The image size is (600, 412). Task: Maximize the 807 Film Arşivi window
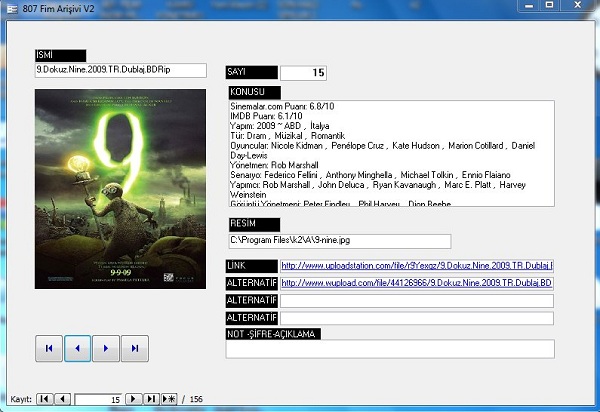click(x=550, y=5)
